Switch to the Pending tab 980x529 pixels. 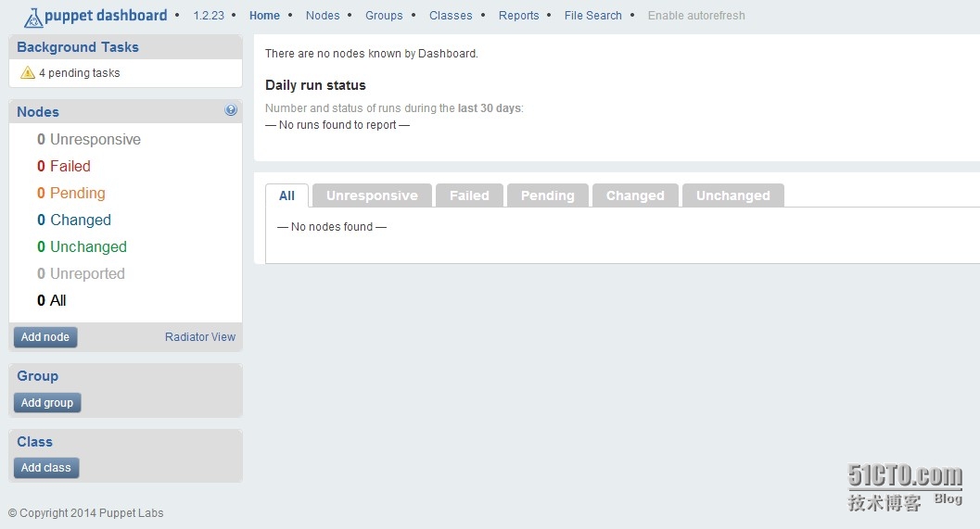[548, 195]
